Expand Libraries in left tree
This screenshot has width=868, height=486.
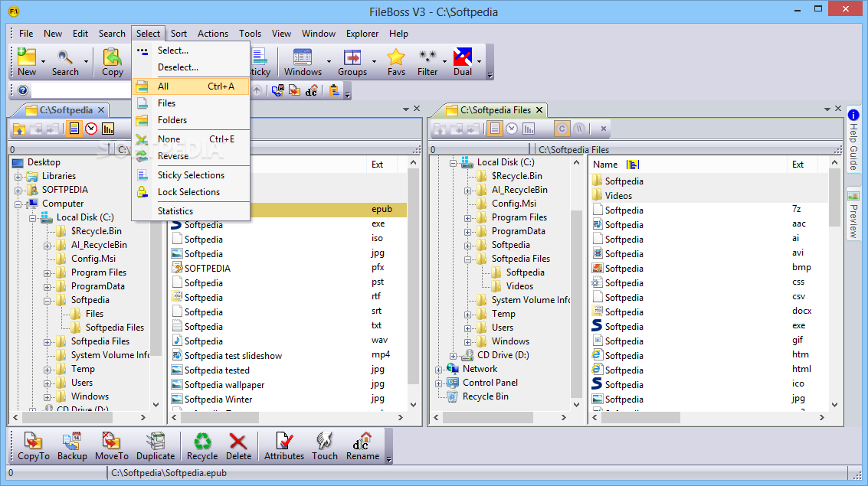18,177
